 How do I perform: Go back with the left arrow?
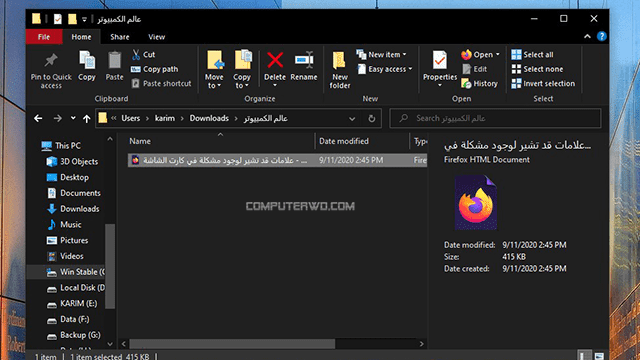(38, 118)
